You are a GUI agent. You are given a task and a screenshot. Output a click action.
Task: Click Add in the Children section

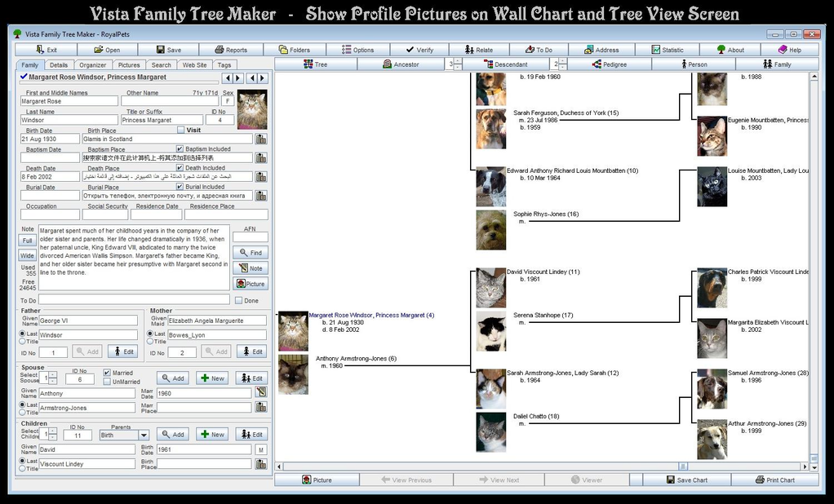(x=173, y=435)
